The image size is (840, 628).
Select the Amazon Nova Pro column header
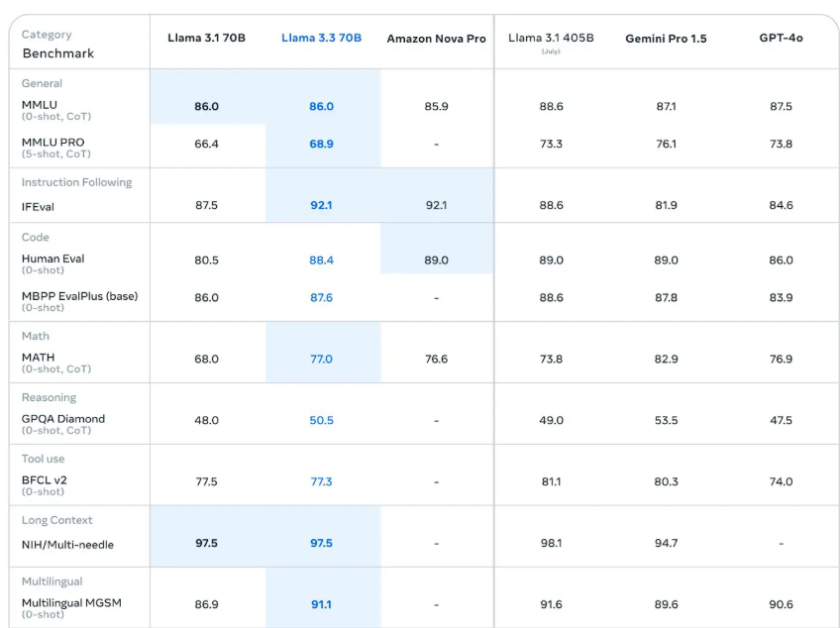click(436, 39)
